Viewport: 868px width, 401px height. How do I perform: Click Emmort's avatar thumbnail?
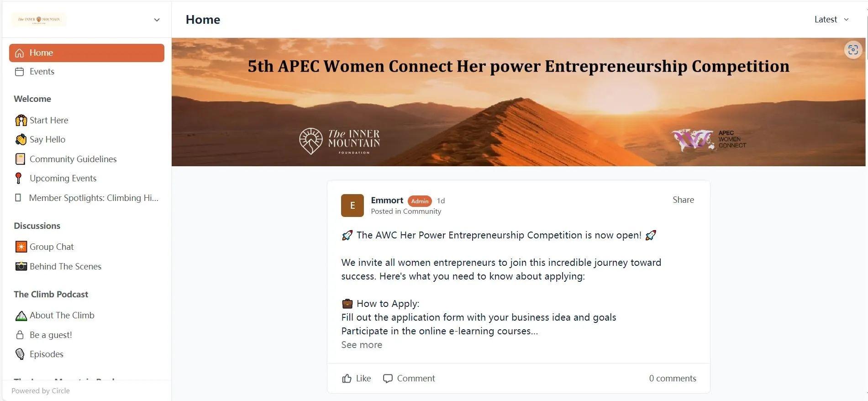[352, 206]
